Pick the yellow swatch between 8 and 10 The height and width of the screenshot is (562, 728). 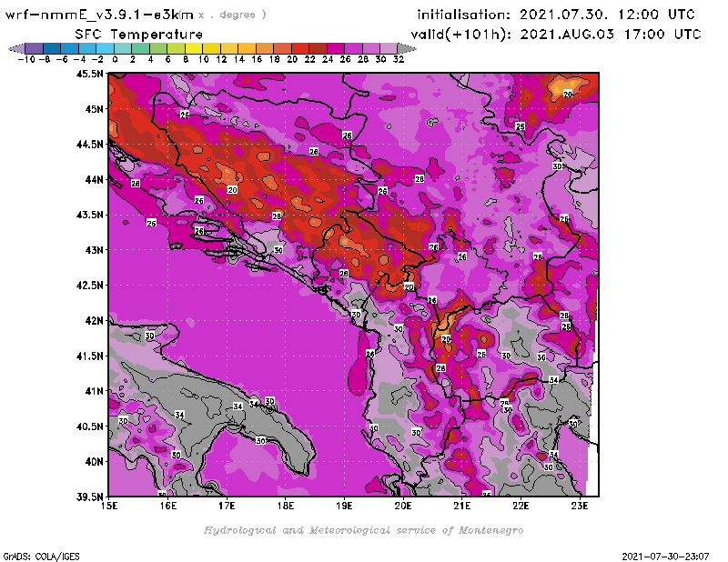[194, 48]
